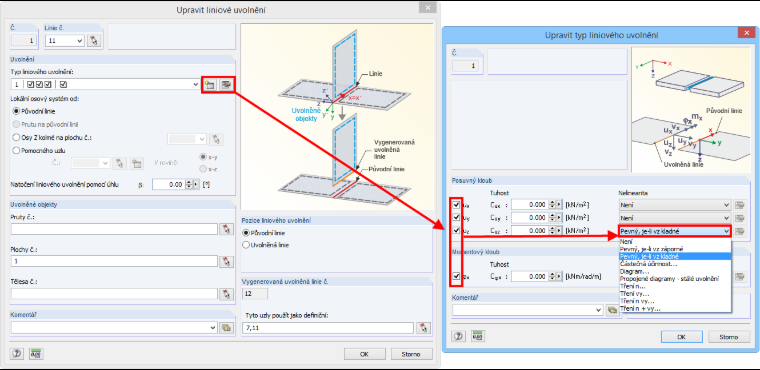This screenshot has height=370, width=760.
Task: Select Původní linie under Pozice liniového uvolnění
Action: [246, 233]
